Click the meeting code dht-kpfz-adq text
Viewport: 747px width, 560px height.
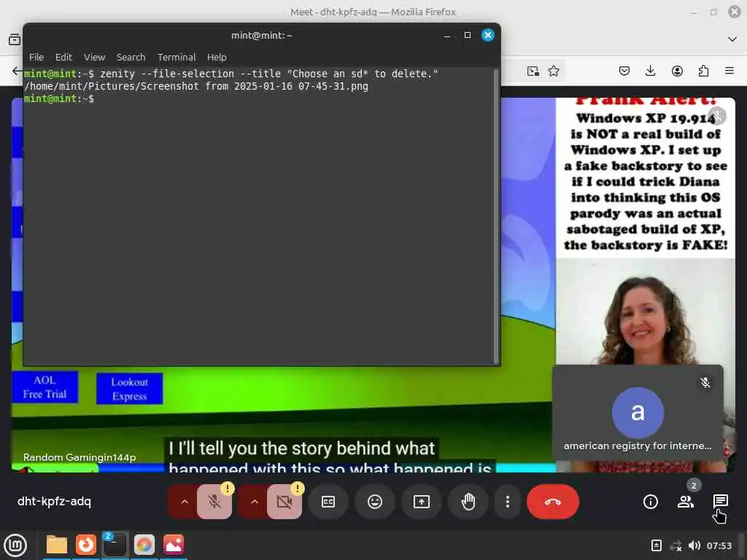[x=54, y=502]
